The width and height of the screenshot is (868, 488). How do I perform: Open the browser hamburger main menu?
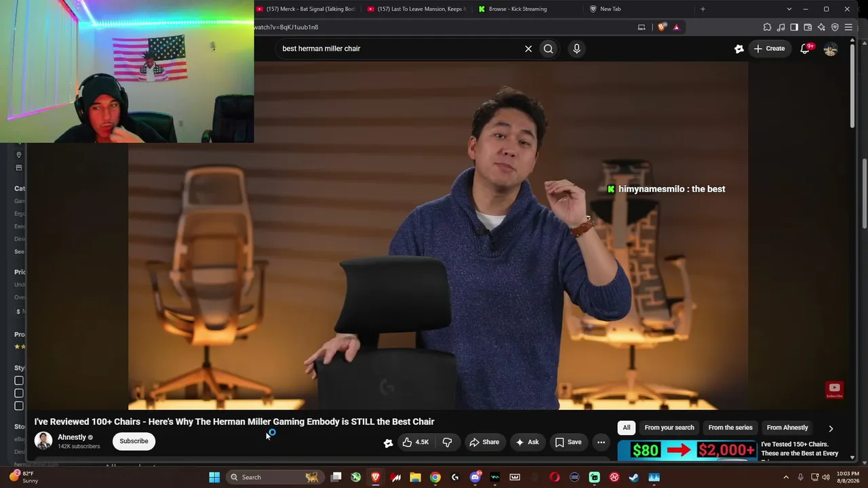click(848, 27)
